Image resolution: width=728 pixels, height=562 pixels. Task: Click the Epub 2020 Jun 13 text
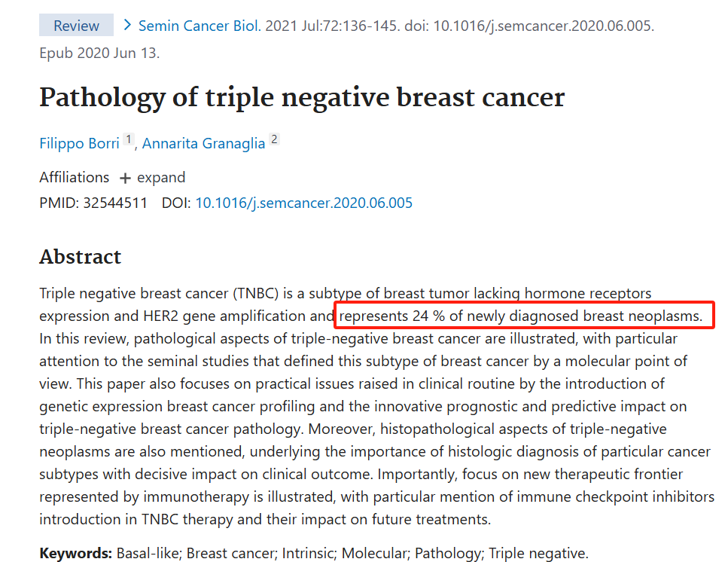(99, 53)
